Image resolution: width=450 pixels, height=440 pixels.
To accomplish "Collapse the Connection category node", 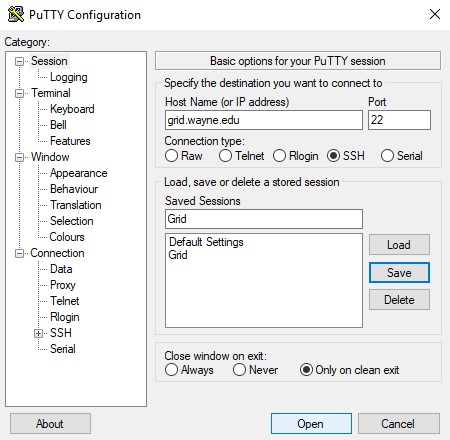I will click(x=20, y=253).
